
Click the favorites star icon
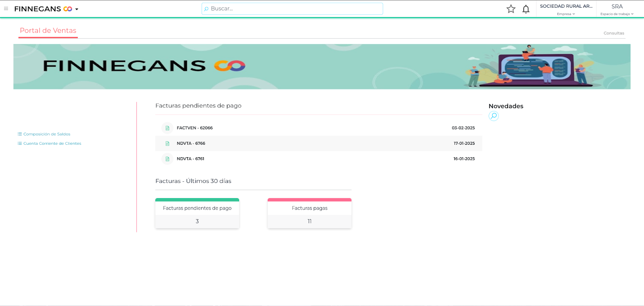pyautogui.click(x=511, y=9)
